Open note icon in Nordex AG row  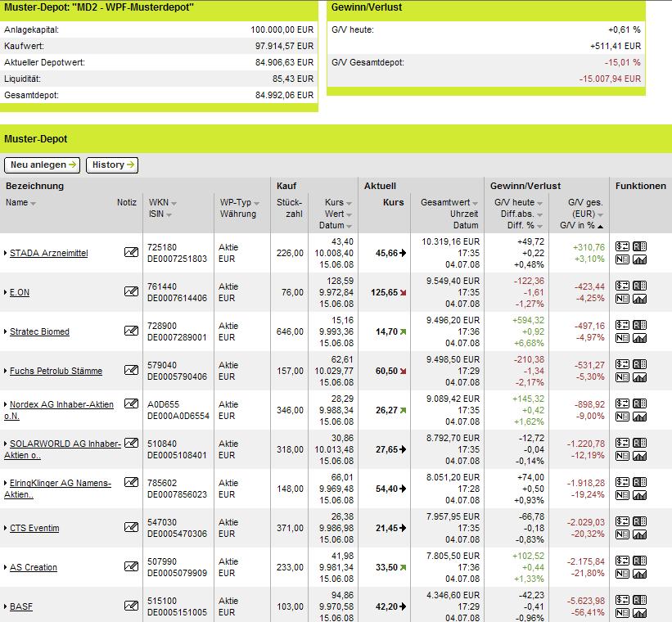[131, 403]
